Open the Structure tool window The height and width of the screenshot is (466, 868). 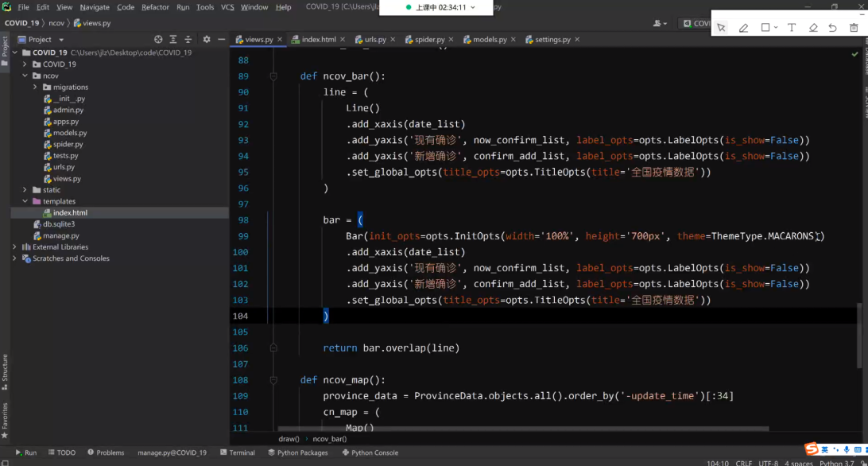pos(5,371)
